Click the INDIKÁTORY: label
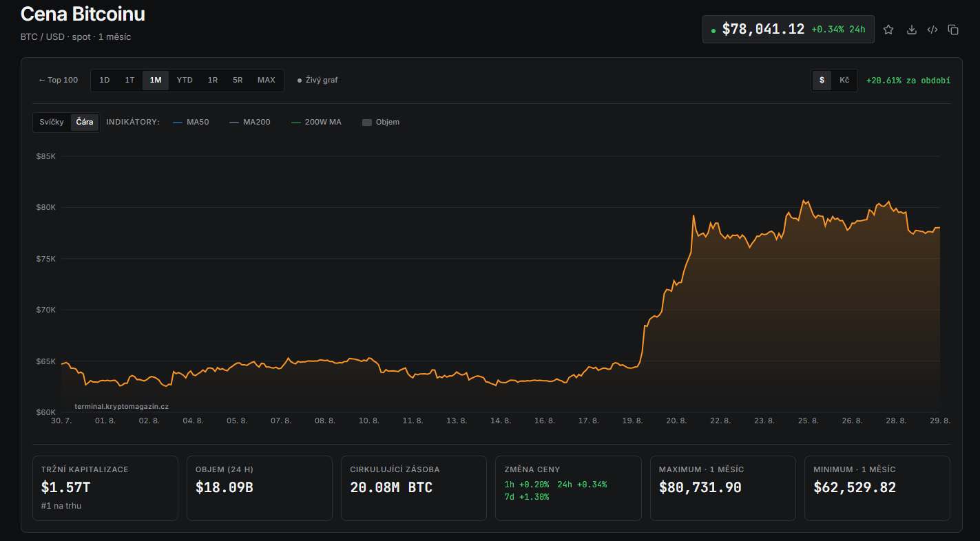 point(133,122)
